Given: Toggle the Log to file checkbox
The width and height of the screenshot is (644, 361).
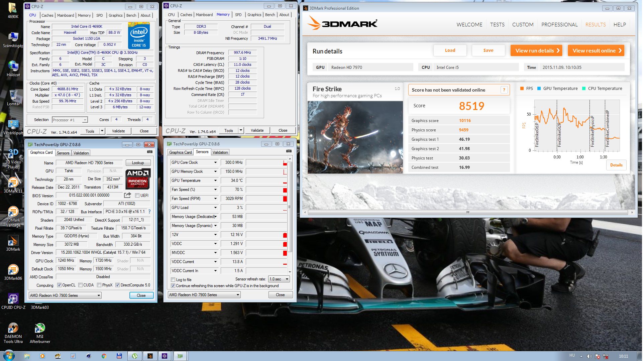Looking at the screenshot, I should pyautogui.click(x=173, y=280).
